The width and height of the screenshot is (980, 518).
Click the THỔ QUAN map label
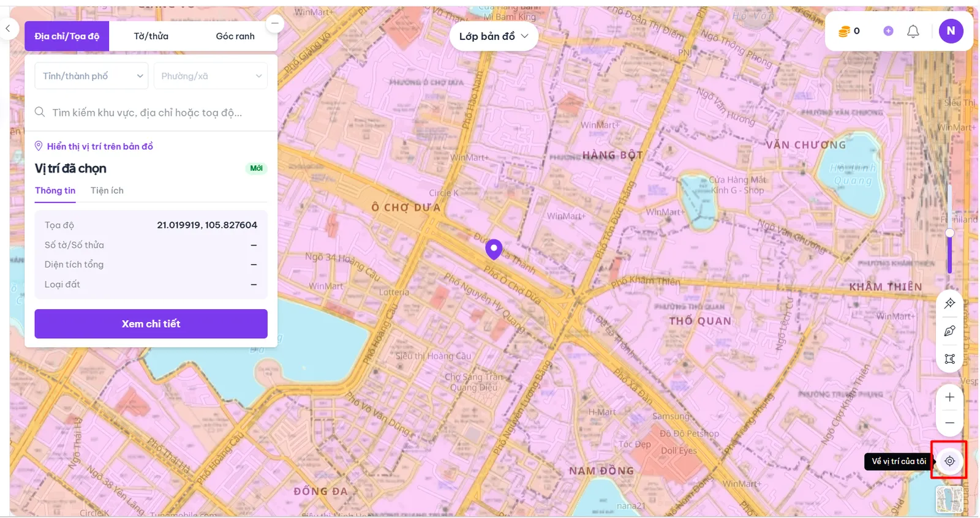coord(700,321)
